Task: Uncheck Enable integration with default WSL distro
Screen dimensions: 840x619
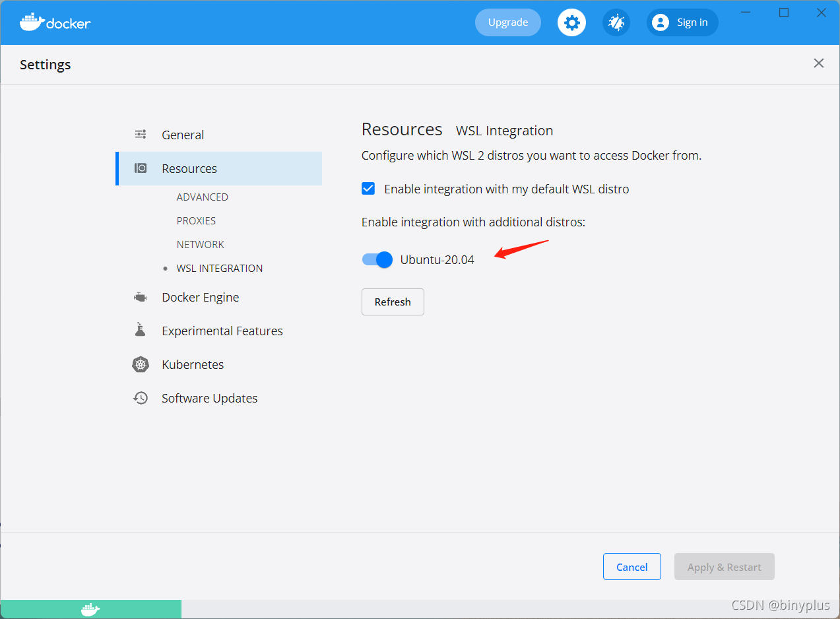Action: (368, 189)
